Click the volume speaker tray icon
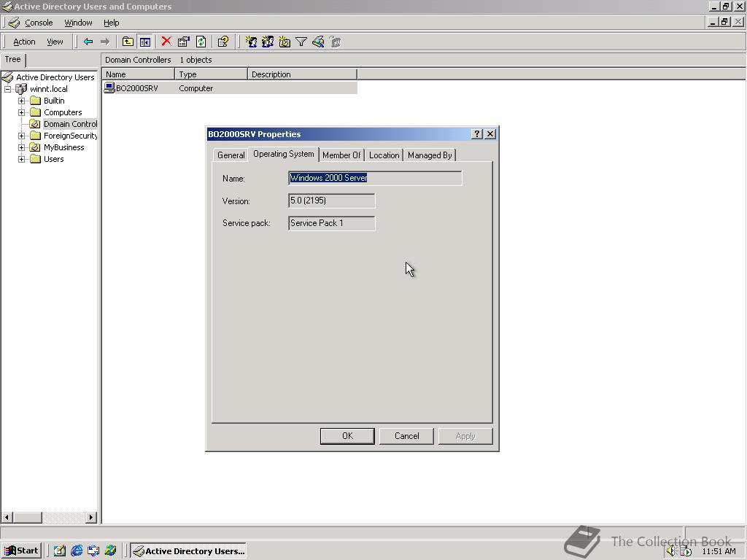The image size is (747, 560). 671,551
